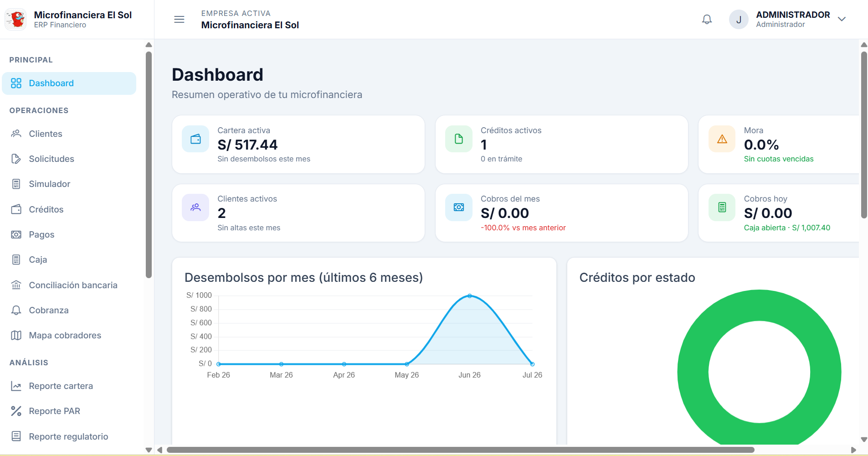Click the Cobranza bell icon in sidebar
The image size is (868, 456).
16,310
